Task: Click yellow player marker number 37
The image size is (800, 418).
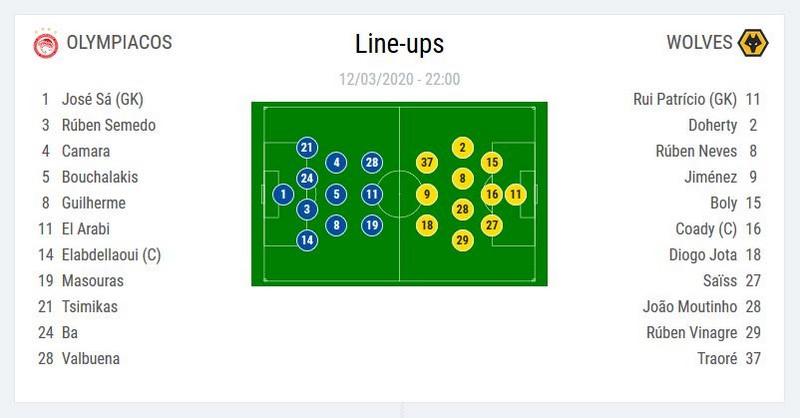Action: (427, 163)
